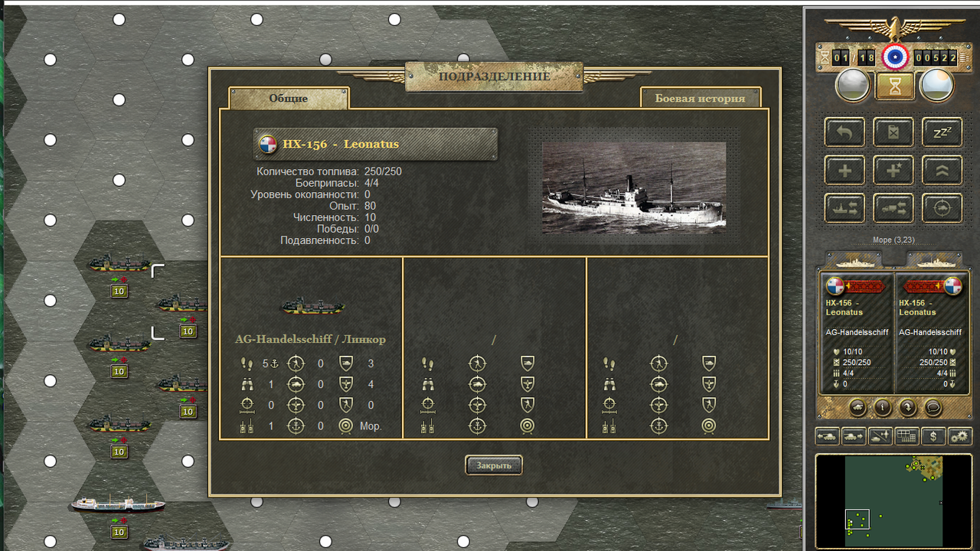Click the binoculars spotting icon in first column
The height and width of the screenshot is (551, 980).
click(247, 384)
